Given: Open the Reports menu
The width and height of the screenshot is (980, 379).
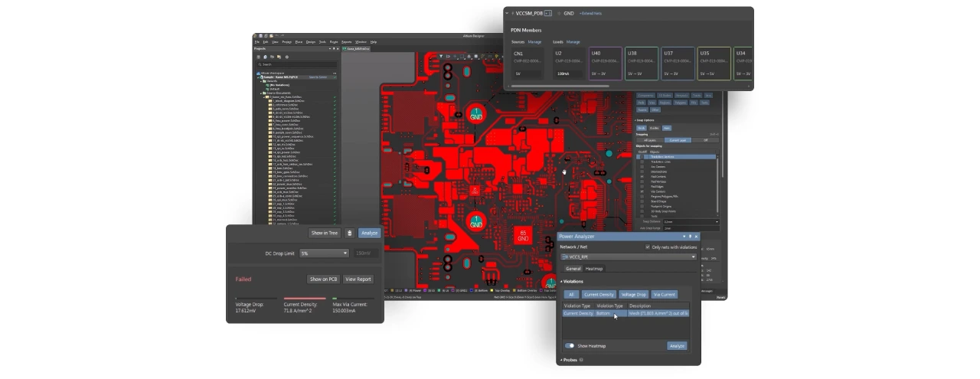Looking at the screenshot, I should (347, 41).
